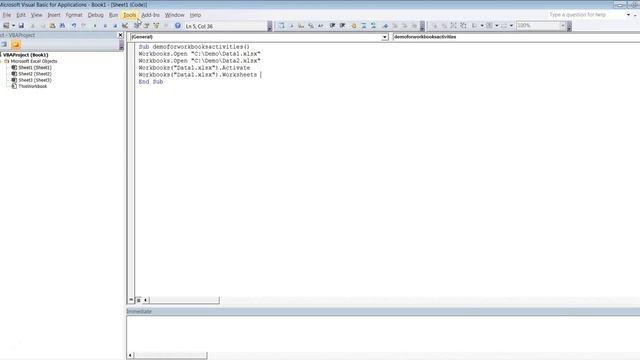
Task: Open the Insert menu
Action: [54, 15]
